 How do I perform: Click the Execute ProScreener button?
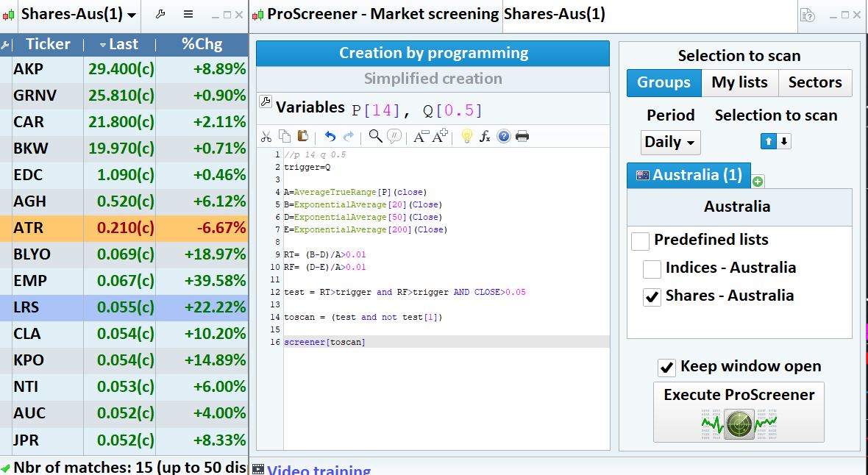[739, 412]
